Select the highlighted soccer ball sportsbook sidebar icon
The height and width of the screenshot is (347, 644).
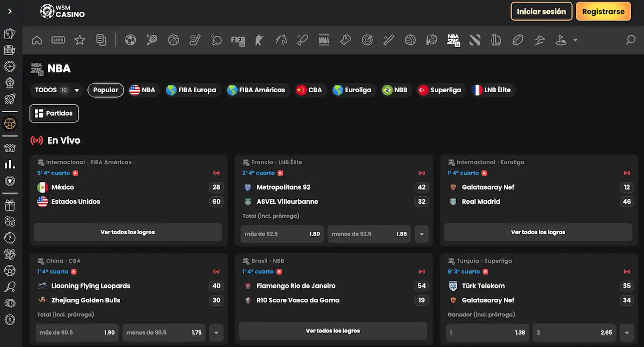click(10, 124)
